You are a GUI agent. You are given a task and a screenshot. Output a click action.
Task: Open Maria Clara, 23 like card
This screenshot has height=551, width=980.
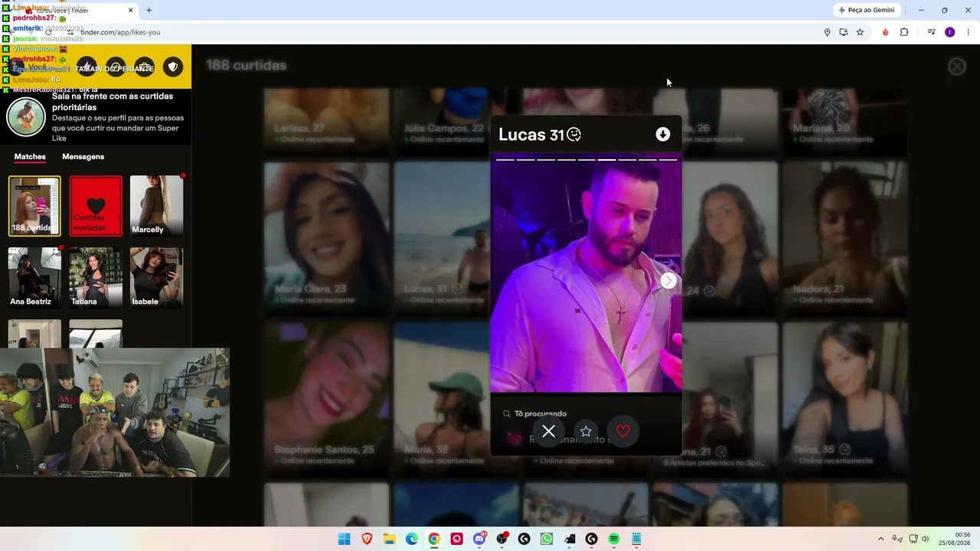pyautogui.click(x=326, y=238)
